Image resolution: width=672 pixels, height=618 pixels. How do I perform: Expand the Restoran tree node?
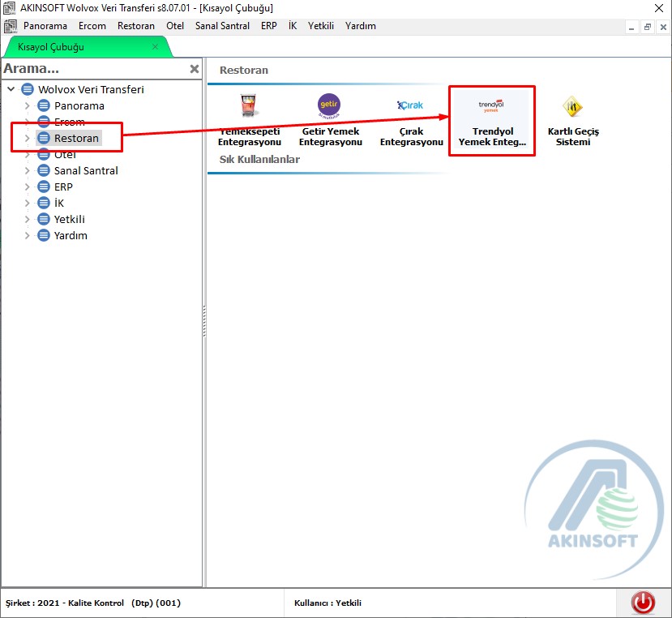(27, 138)
